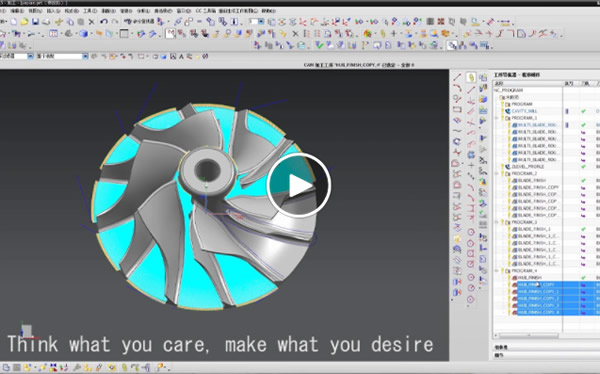Collapse the PROGRAM_4 tree node

coord(497,271)
